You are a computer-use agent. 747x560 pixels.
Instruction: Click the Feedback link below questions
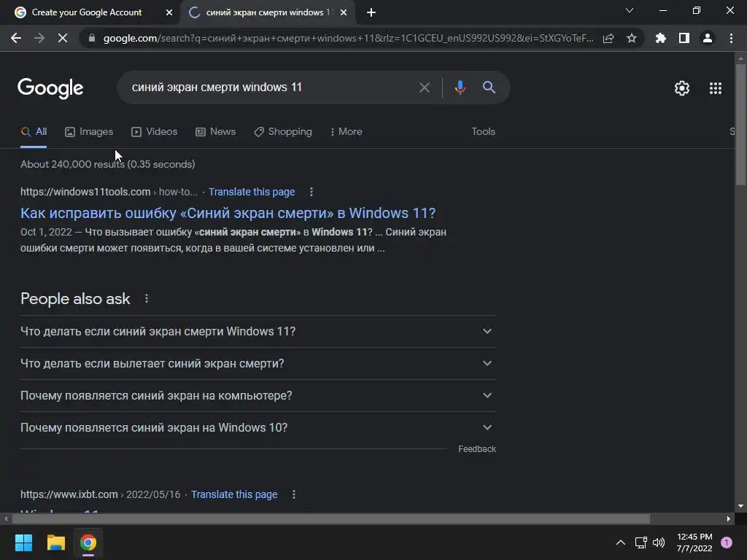coord(477,449)
